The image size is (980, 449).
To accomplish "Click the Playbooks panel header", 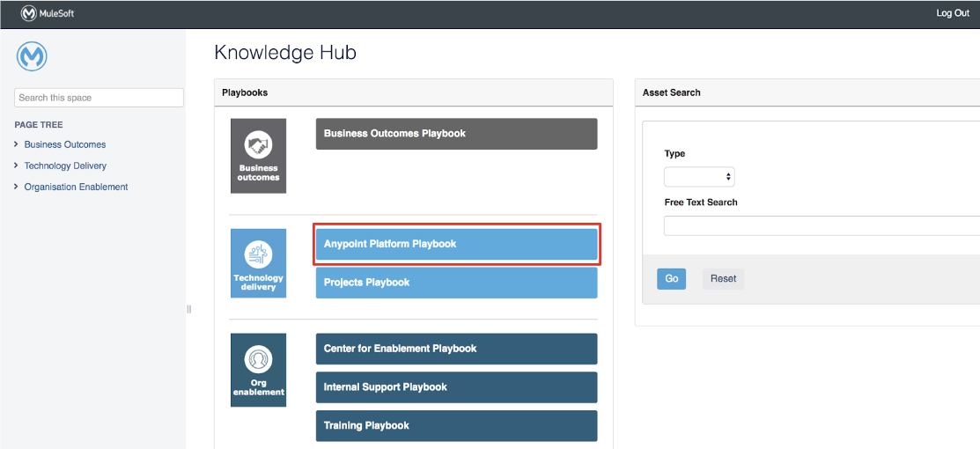I will coord(413,92).
